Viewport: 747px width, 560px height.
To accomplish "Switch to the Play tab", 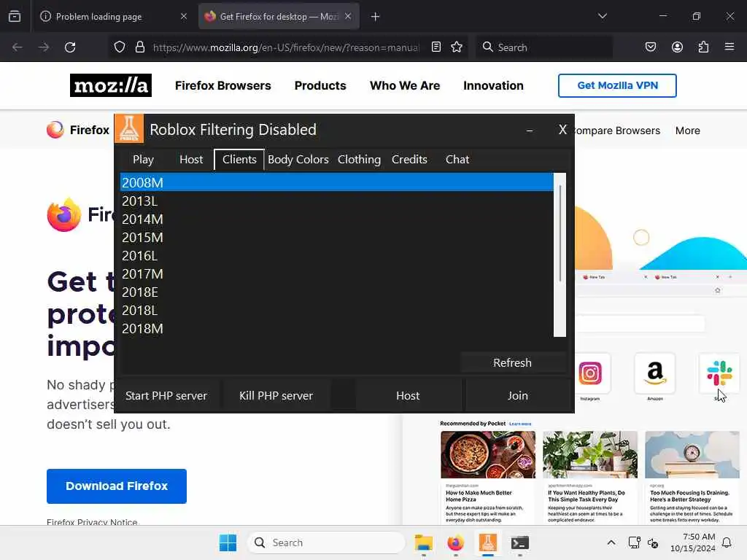I will pos(144,160).
